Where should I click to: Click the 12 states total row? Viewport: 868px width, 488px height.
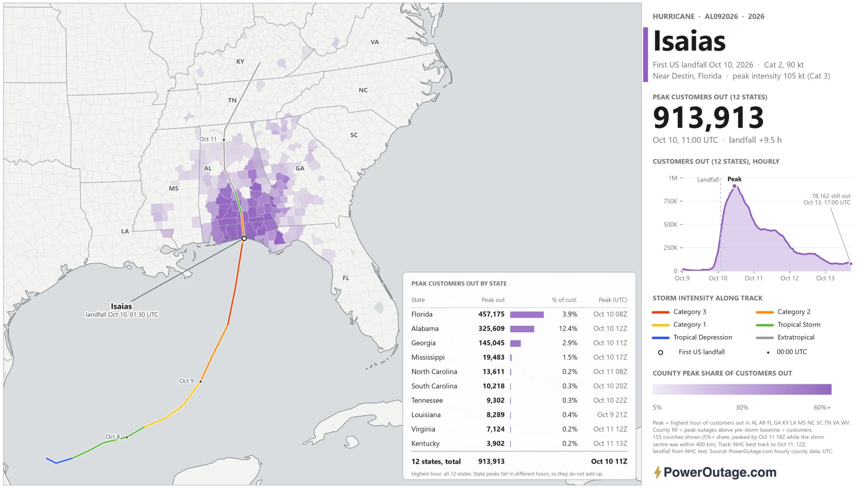point(519,462)
